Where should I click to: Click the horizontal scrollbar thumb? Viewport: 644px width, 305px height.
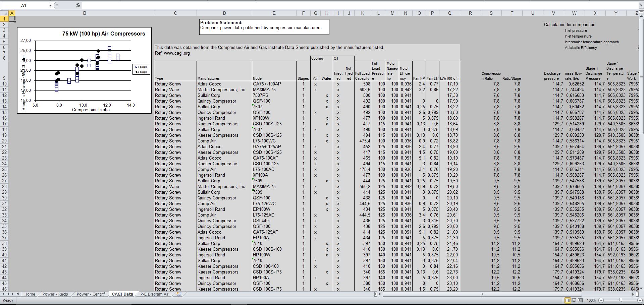click(x=482, y=294)
